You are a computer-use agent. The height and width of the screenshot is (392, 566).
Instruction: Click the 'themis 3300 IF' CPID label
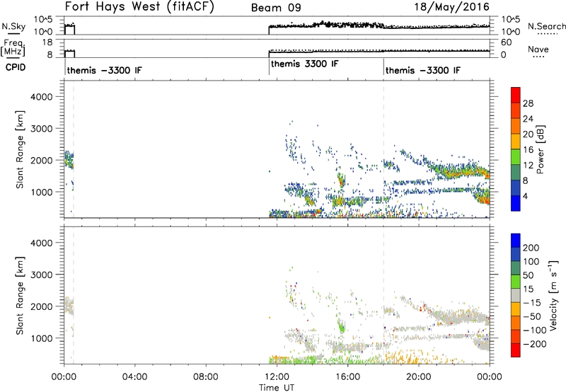click(x=305, y=64)
